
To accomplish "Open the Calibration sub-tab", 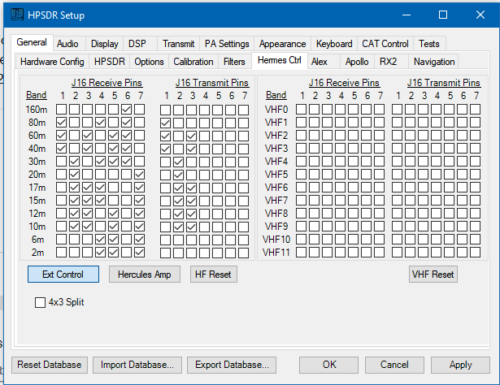I will coord(193,62).
